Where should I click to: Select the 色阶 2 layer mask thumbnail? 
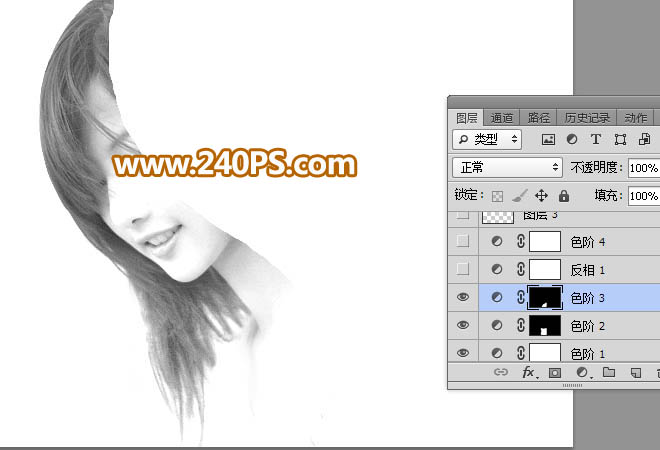[x=545, y=326]
